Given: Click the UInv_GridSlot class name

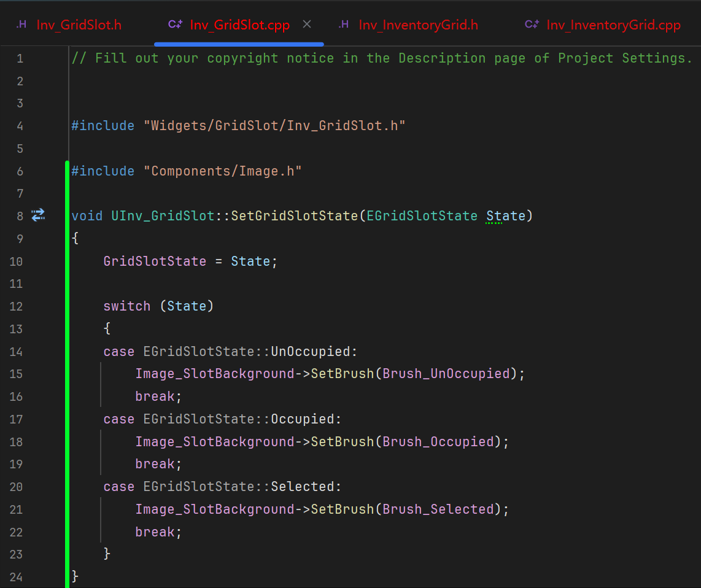Looking at the screenshot, I should tap(163, 216).
